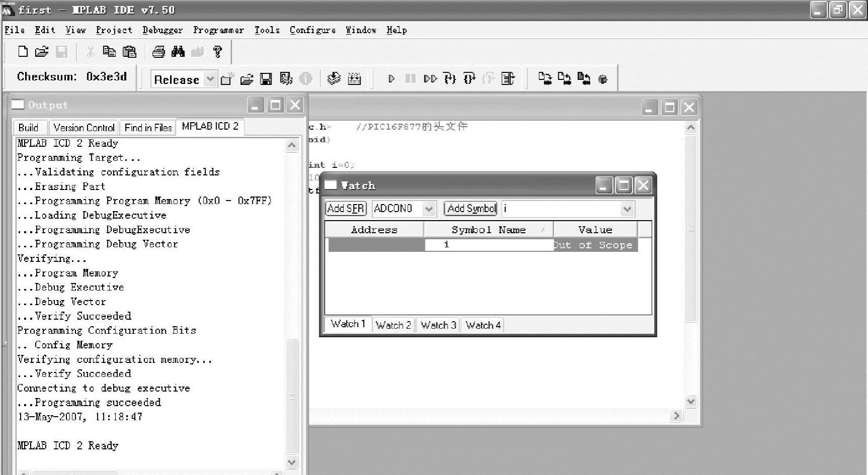Step Into with the braces icon
The image size is (868, 475).
[x=450, y=79]
